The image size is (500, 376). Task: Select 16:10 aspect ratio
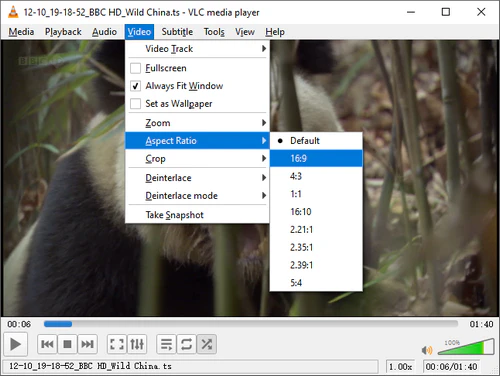pos(316,212)
